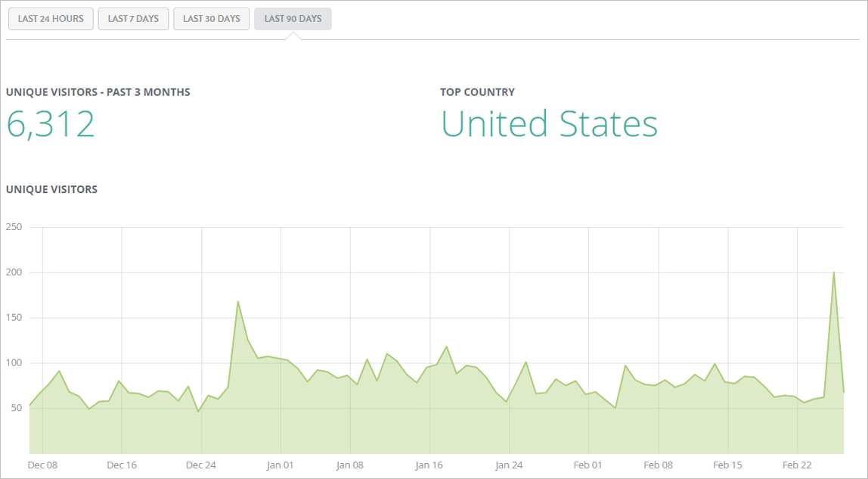Select the United States top country value
Screen dimensions: 868x479
549,124
